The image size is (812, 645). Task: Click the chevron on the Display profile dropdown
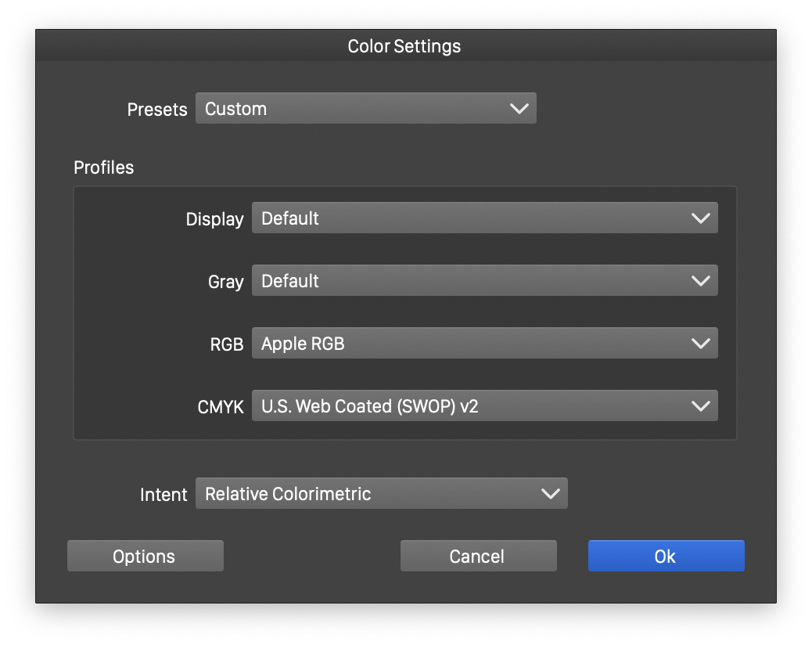[x=701, y=218]
